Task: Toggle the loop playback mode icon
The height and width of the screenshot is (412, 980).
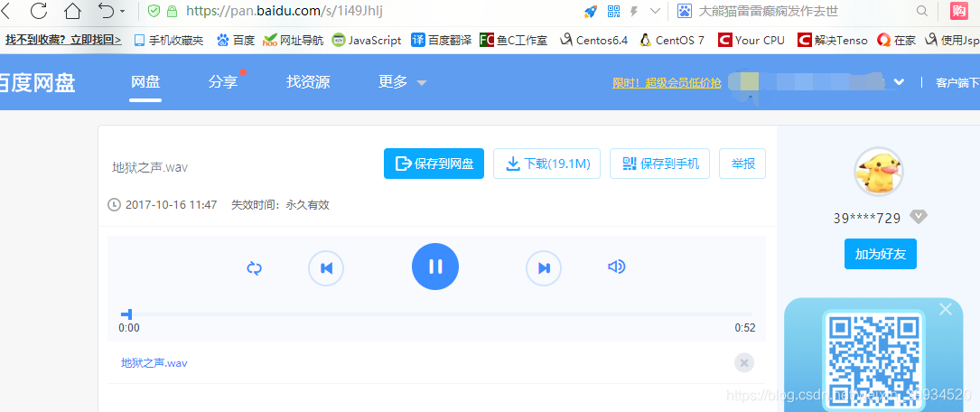Action: [255, 268]
